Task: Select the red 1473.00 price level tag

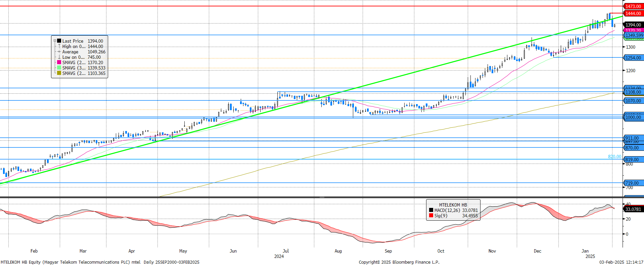Action: [x=633, y=6]
